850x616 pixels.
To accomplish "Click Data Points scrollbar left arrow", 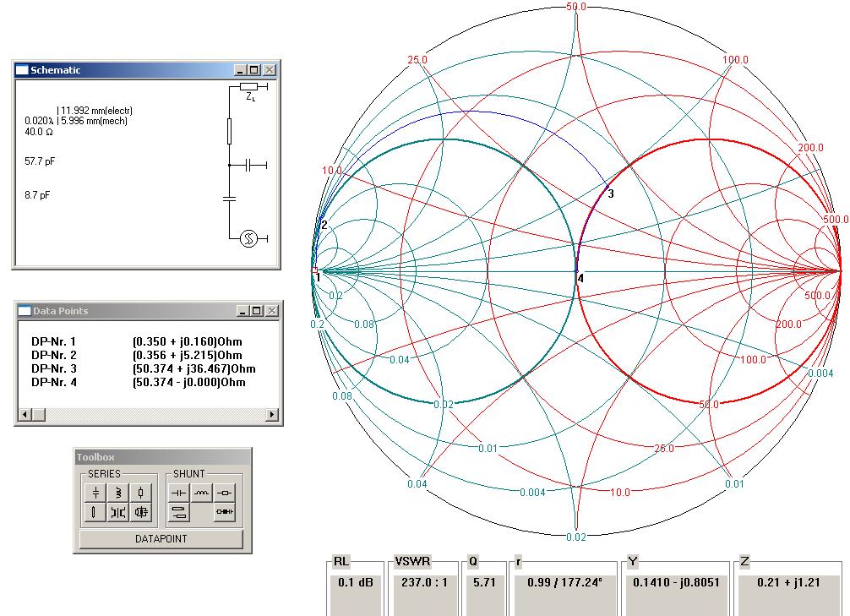I will point(25,414).
